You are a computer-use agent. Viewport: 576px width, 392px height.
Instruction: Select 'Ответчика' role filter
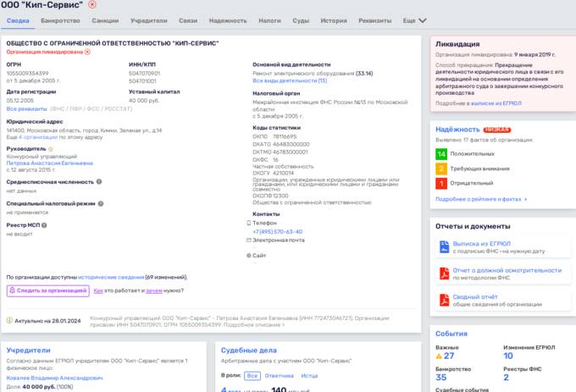[279, 375]
